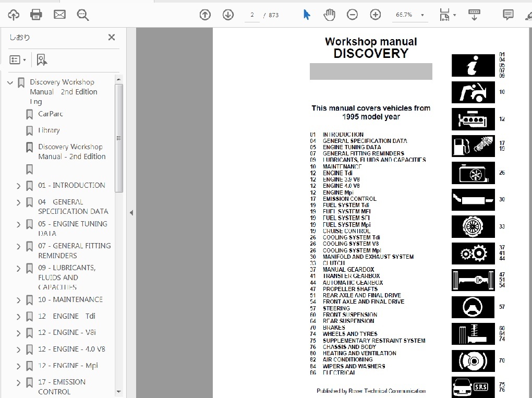Click WIPERS AND WASHERS contents entry
The width and height of the screenshot is (532, 398).
click(x=354, y=367)
